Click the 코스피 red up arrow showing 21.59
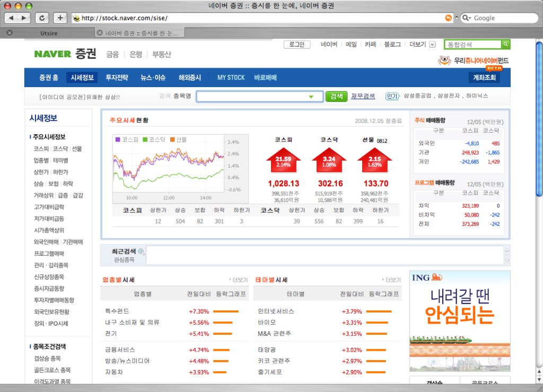The image size is (543, 392). [283, 160]
